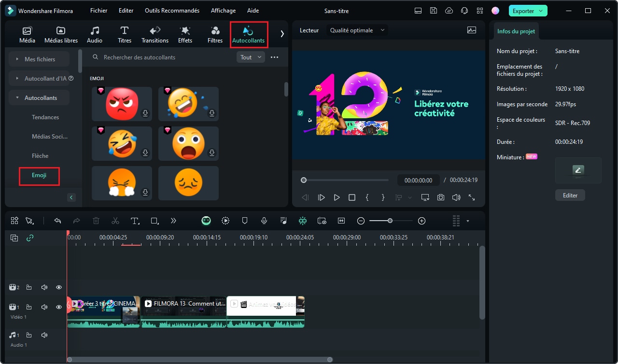
Task: Hide video track 2 eye icon
Action: click(59, 287)
